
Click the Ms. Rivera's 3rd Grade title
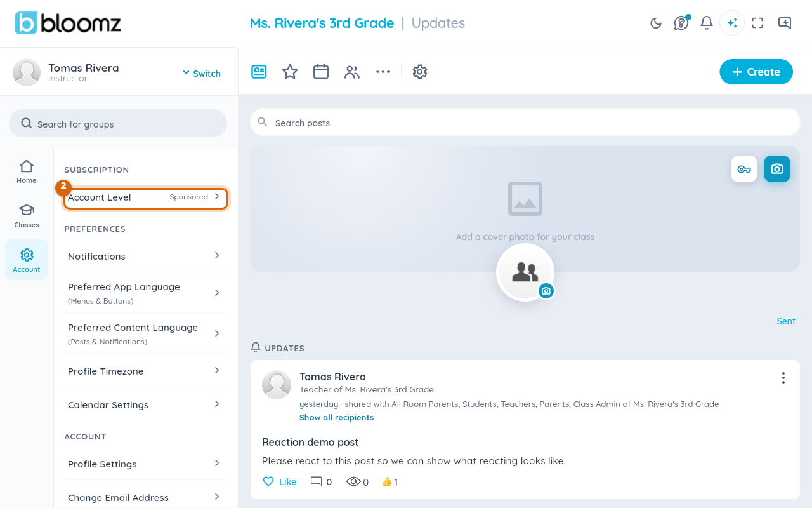[x=322, y=23]
